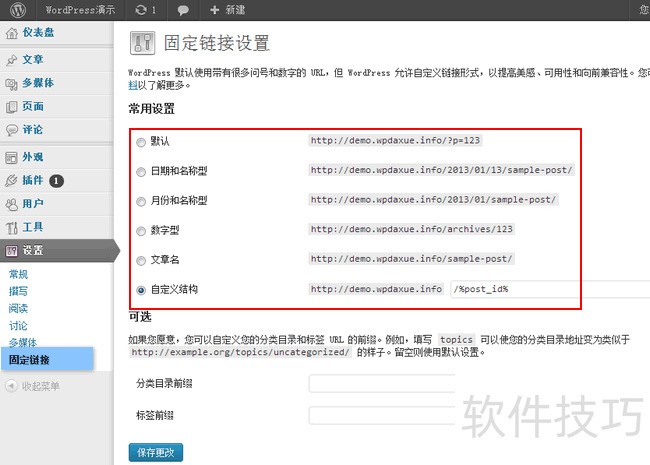Click the 外观 appearance icon
This screenshot has height=465, width=650.
click(12, 157)
